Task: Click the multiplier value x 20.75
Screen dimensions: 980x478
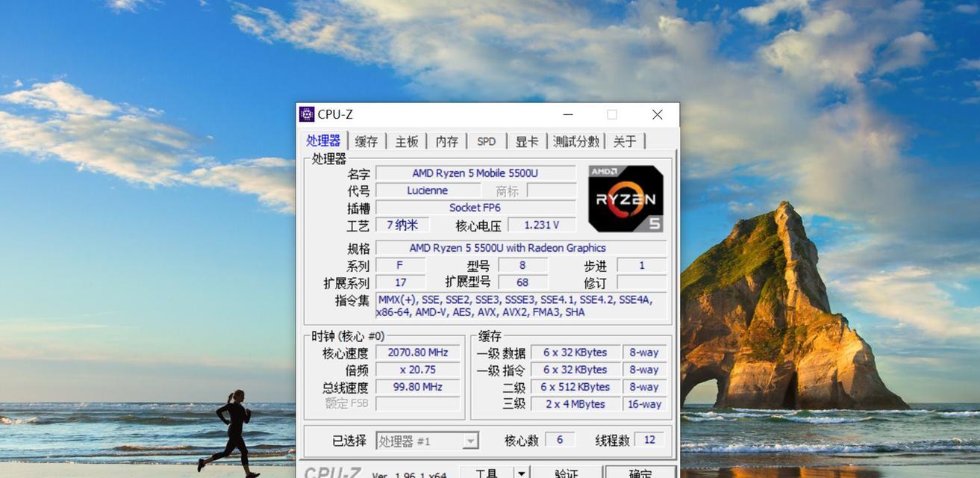Action: (417, 370)
